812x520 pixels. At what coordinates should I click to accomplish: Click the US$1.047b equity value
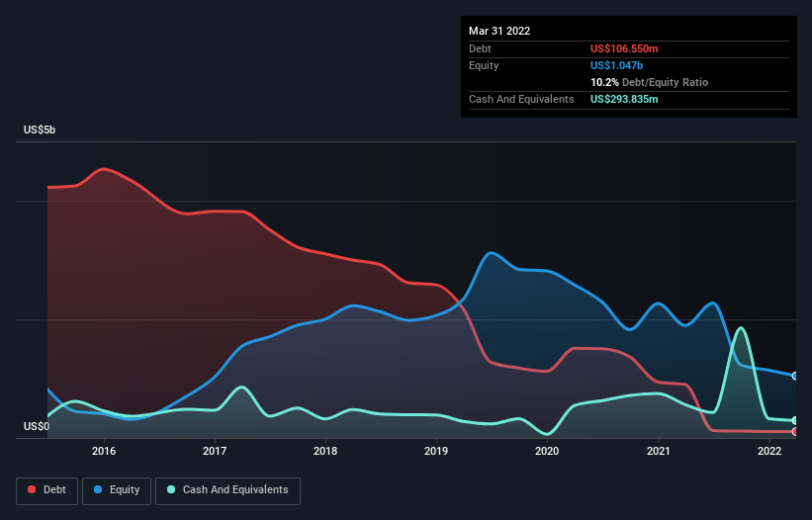pyautogui.click(x=616, y=65)
